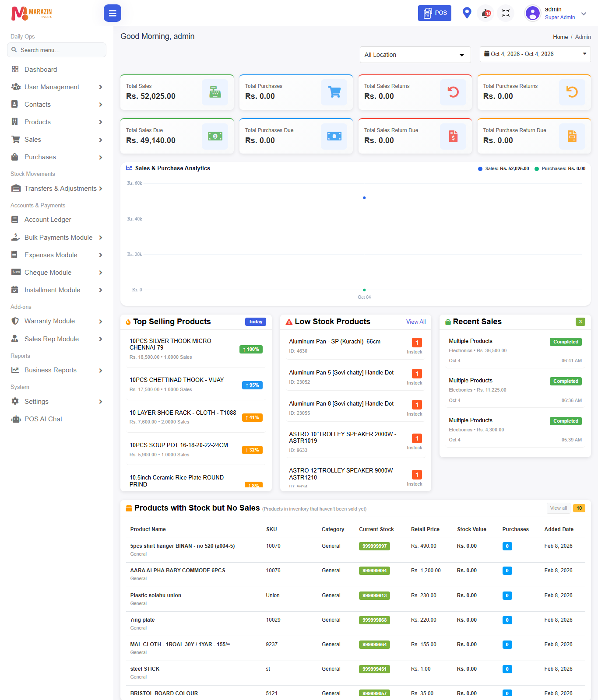
Task: Open the All Location dropdown
Action: coord(415,55)
